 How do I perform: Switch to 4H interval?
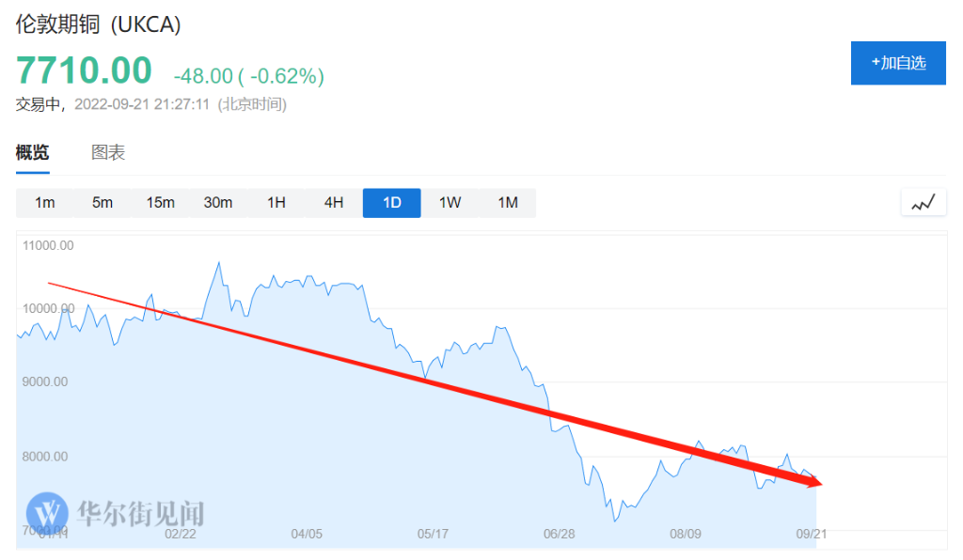pyautogui.click(x=334, y=203)
